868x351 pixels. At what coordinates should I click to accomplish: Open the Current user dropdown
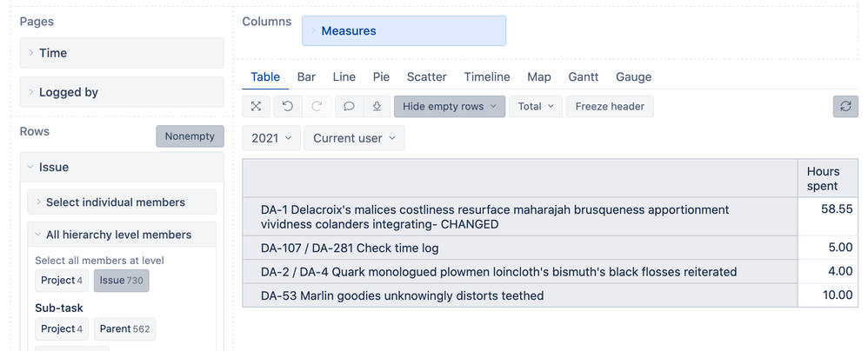tap(354, 138)
